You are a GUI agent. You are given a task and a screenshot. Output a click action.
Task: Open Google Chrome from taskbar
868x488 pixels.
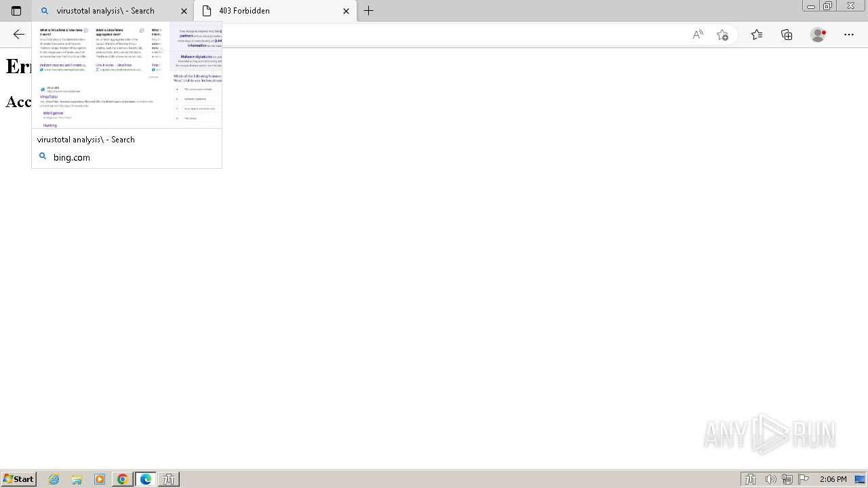123,479
